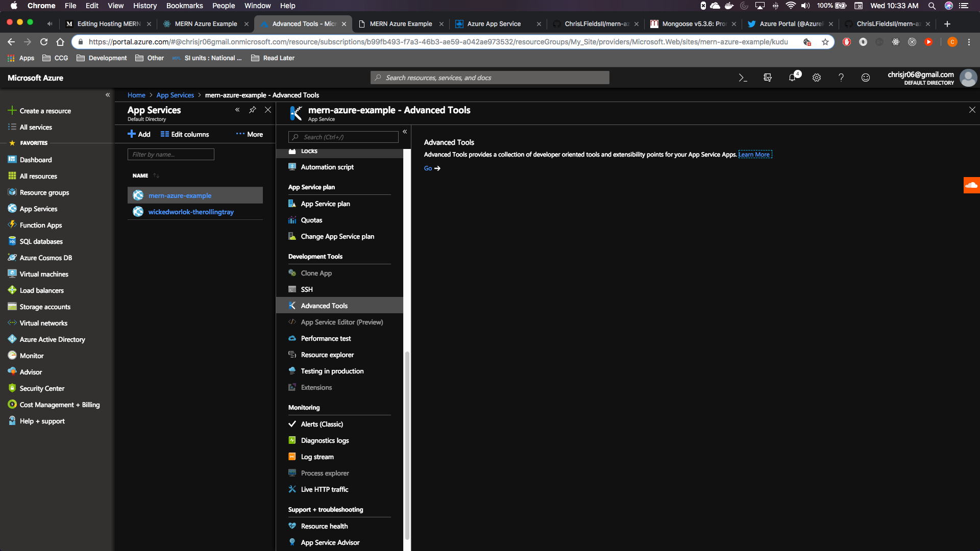The height and width of the screenshot is (551, 980).
Task: Click the Learn More link
Action: [755, 154]
